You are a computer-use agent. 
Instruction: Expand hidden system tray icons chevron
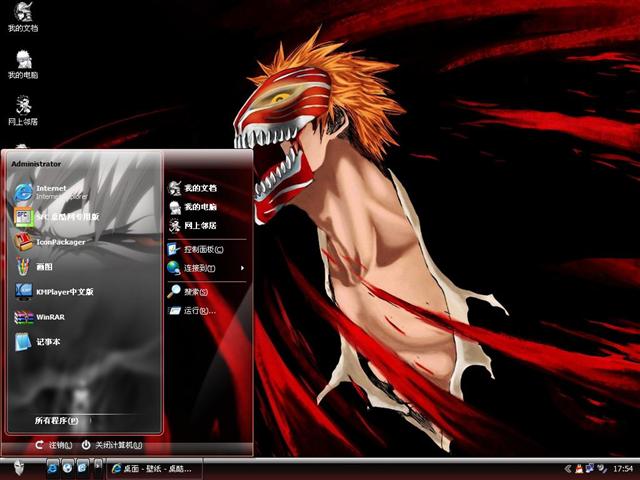point(568,469)
